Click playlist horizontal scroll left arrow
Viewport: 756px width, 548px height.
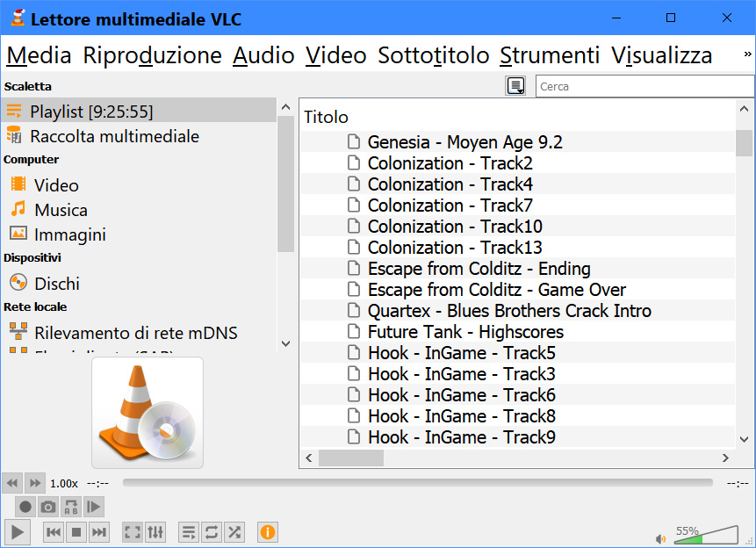309,458
